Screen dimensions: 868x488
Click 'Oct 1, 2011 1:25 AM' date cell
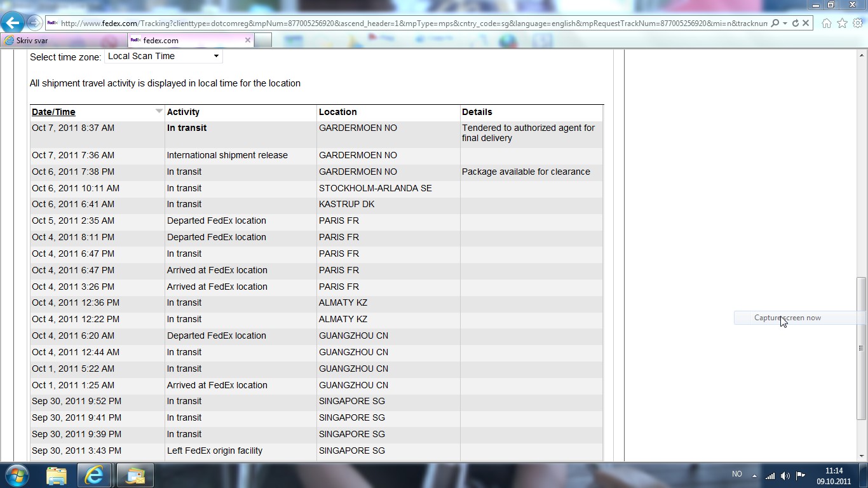pyautogui.click(x=73, y=385)
